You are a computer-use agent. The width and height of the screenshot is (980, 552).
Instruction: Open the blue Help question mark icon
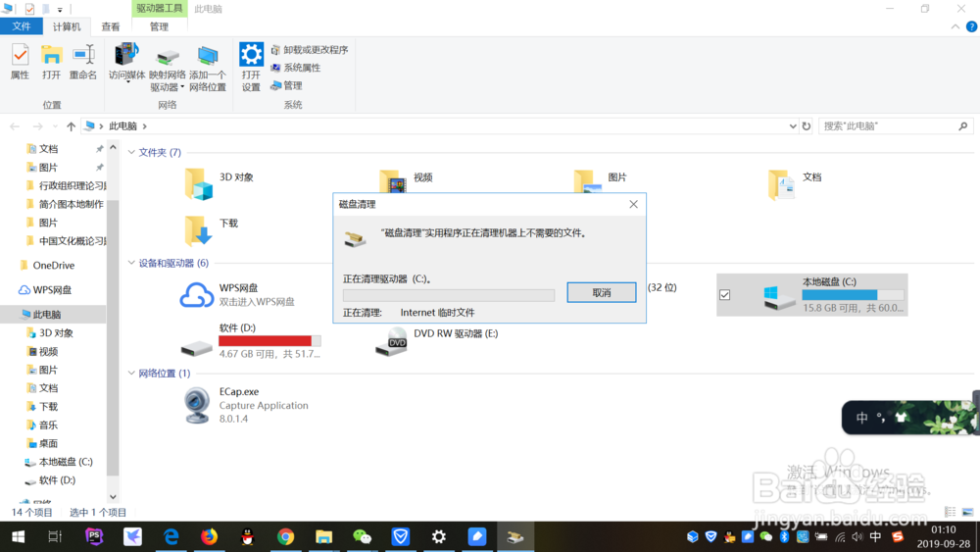(x=971, y=26)
